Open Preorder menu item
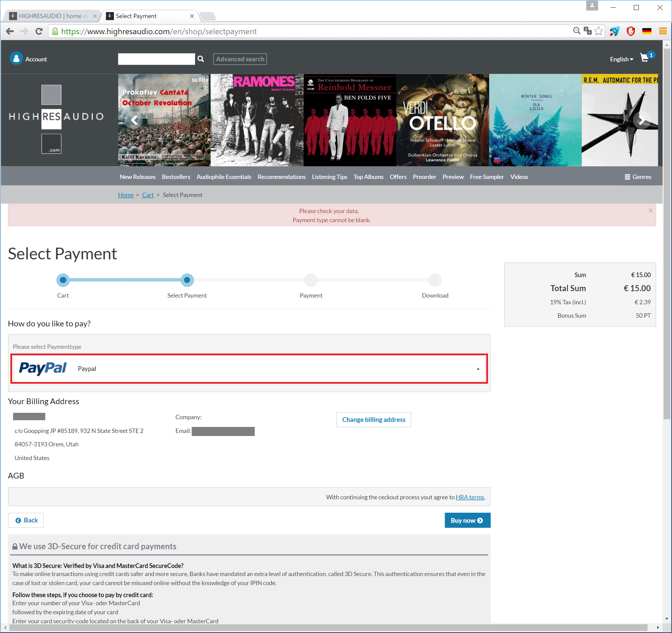The width and height of the screenshot is (672, 633). pos(425,177)
